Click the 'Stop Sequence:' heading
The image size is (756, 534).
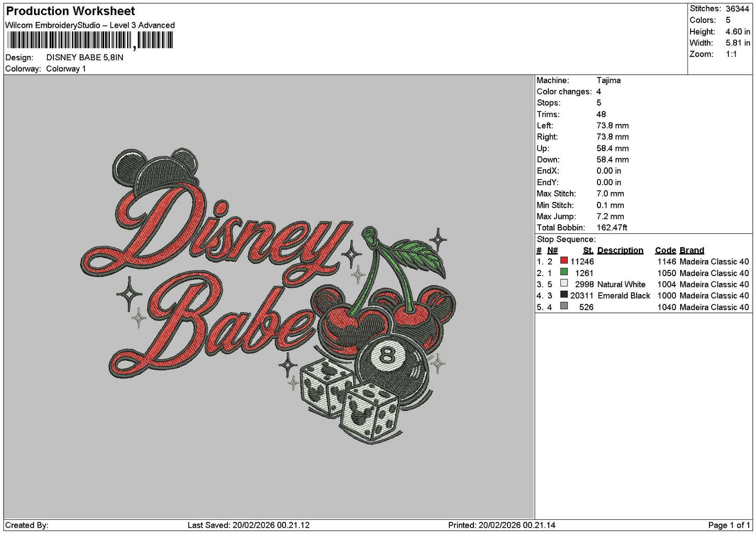click(x=566, y=240)
